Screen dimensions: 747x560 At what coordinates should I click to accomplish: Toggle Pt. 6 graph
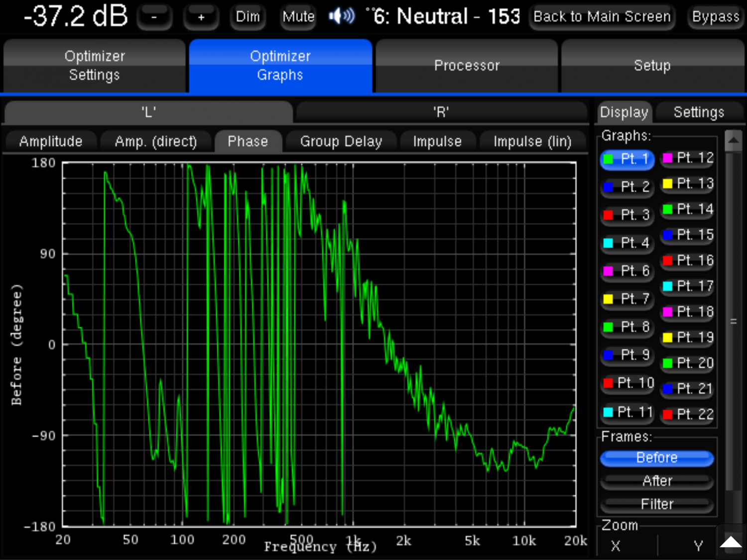[x=627, y=271]
